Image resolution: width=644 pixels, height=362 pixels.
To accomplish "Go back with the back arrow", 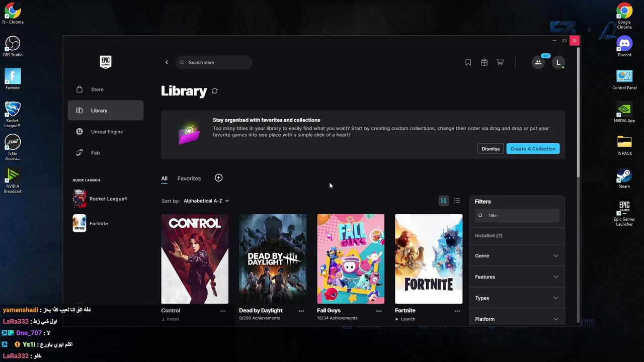I will pos(167,62).
